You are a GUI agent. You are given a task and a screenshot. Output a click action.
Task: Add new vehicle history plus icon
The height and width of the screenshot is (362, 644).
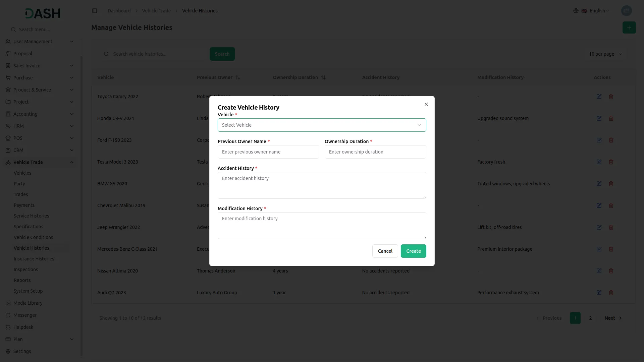[629, 27]
